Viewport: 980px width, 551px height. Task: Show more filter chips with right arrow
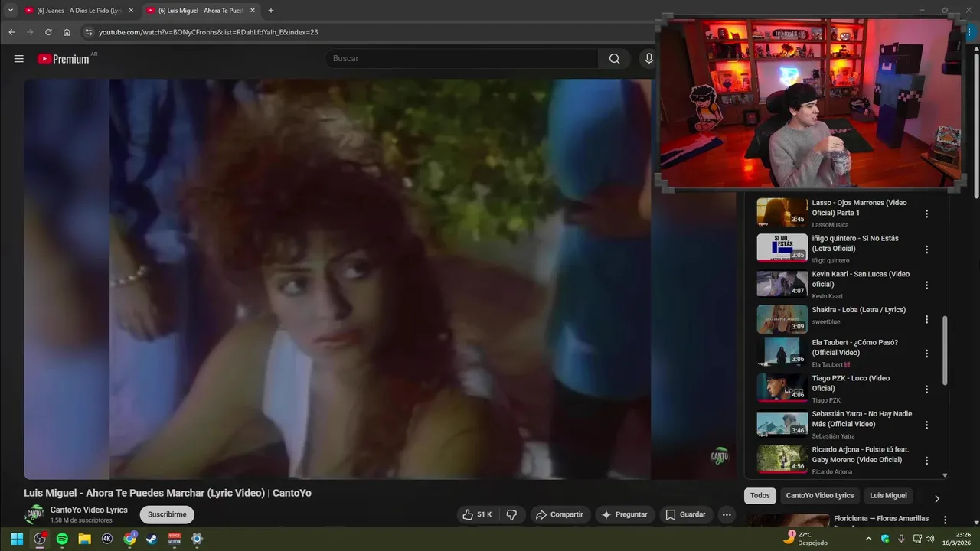(x=936, y=499)
